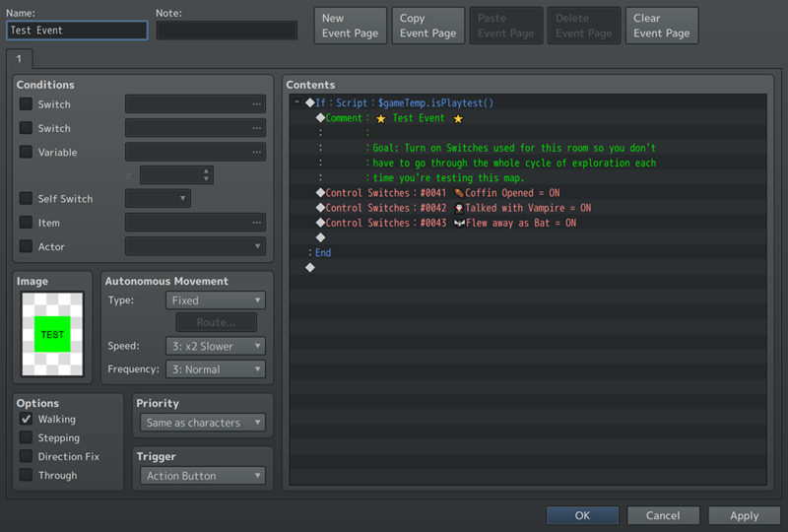Click the coffin icon on switch #0041
Viewport: 788px width, 532px height.
tap(458, 193)
